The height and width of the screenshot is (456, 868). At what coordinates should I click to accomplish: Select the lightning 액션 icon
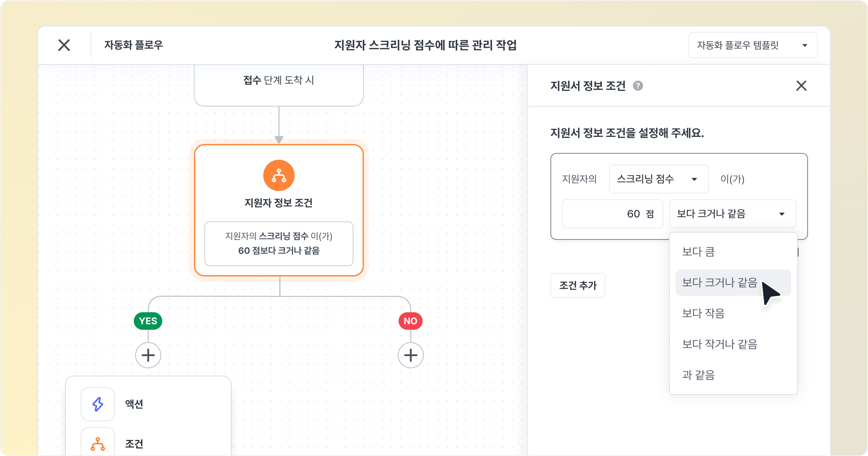click(98, 404)
